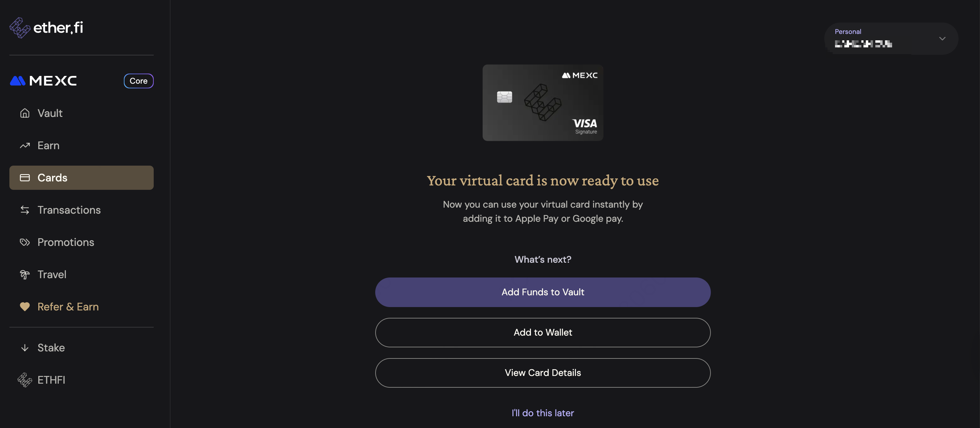
Task: Choose Add to Wallet
Action: coord(542,333)
